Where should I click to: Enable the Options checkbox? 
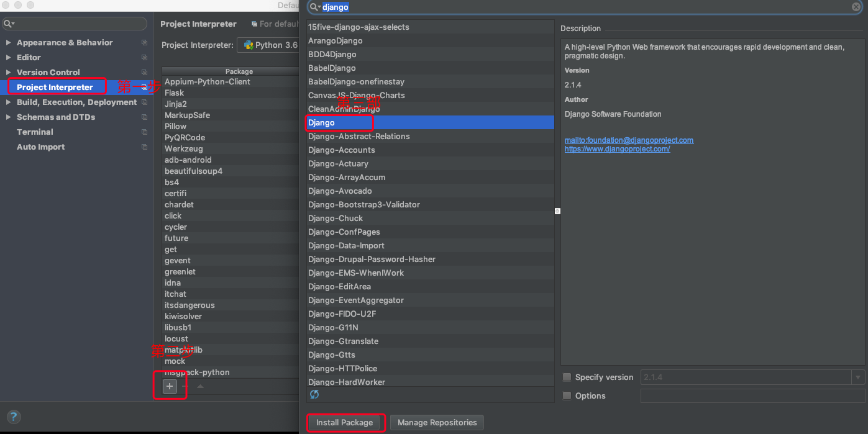567,396
